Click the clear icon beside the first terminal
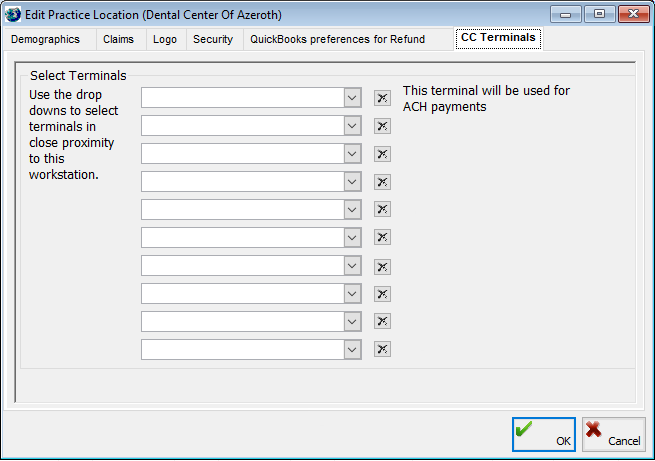The height and width of the screenshot is (461, 655). pyautogui.click(x=382, y=98)
